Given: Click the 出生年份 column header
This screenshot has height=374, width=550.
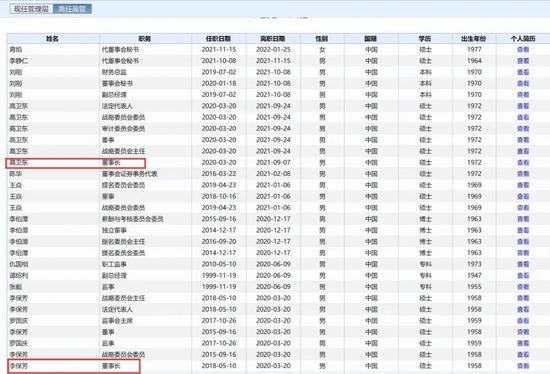Looking at the screenshot, I should tap(474, 39).
